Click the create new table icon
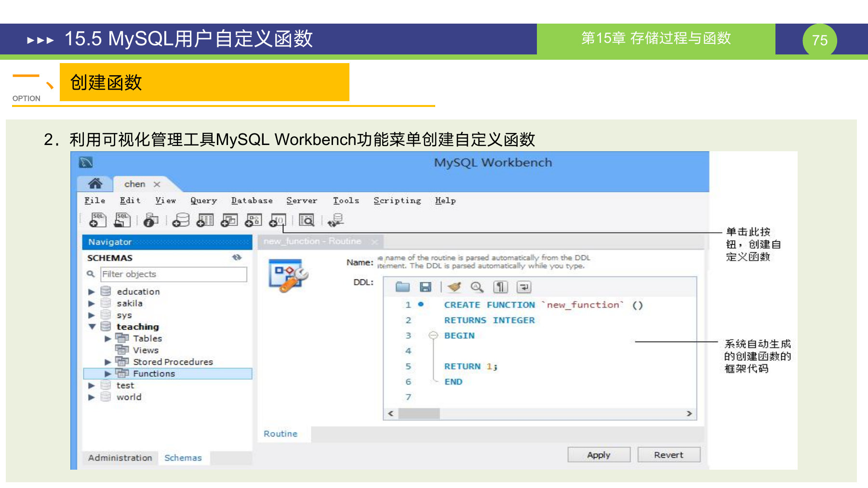 (205, 220)
